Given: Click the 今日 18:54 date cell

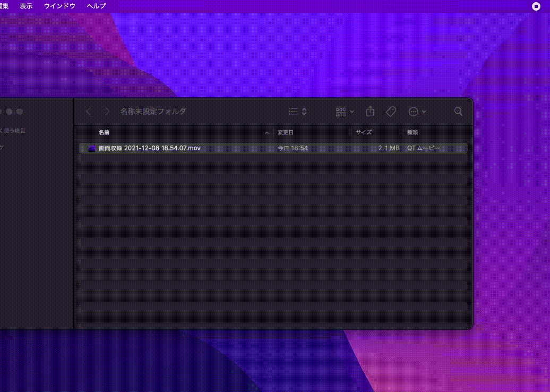Looking at the screenshot, I should (293, 148).
